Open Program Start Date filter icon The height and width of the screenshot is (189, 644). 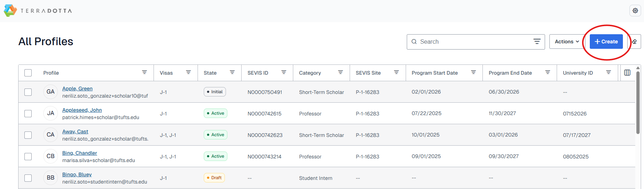click(473, 72)
